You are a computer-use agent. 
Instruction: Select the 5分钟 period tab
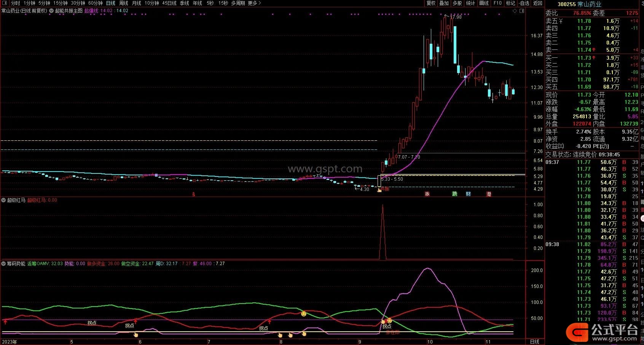(45, 3)
